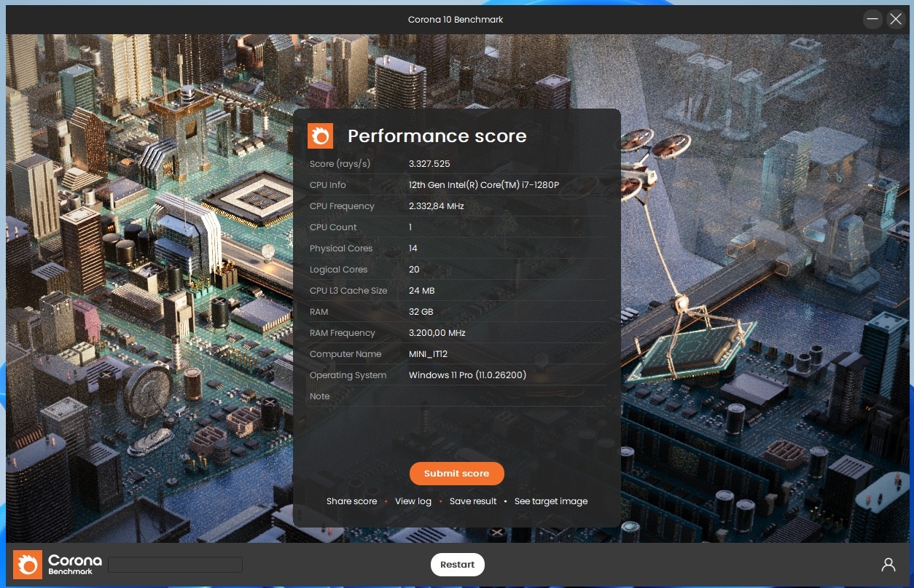This screenshot has width=914, height=588.
Task: Select See target image
Action: coord(550,501)
